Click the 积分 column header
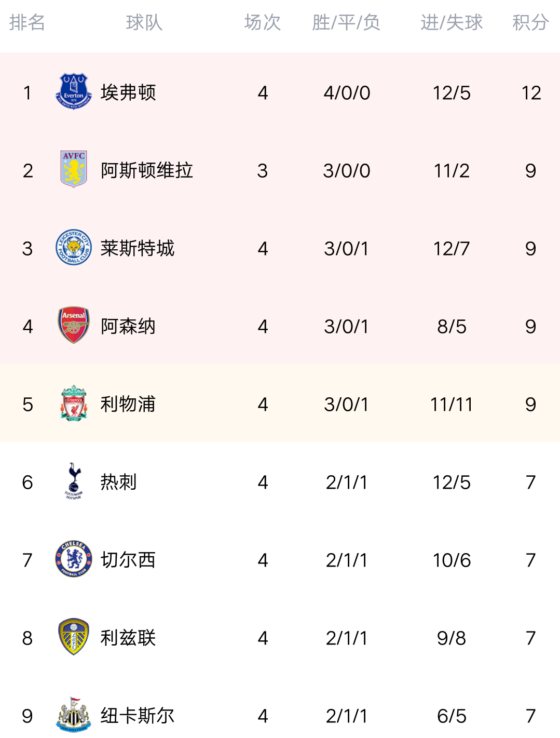This screenshot has width=560, height=738. (x=530, y=22)
